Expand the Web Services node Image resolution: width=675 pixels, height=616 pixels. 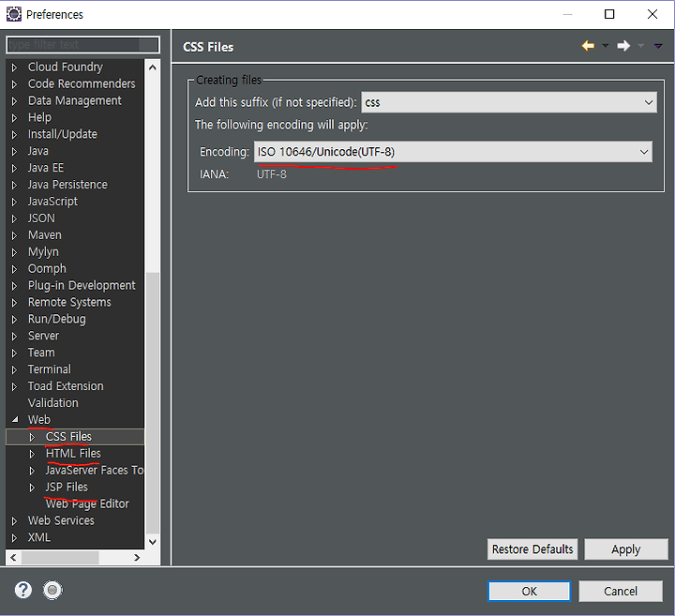click(x=14, y=521)
